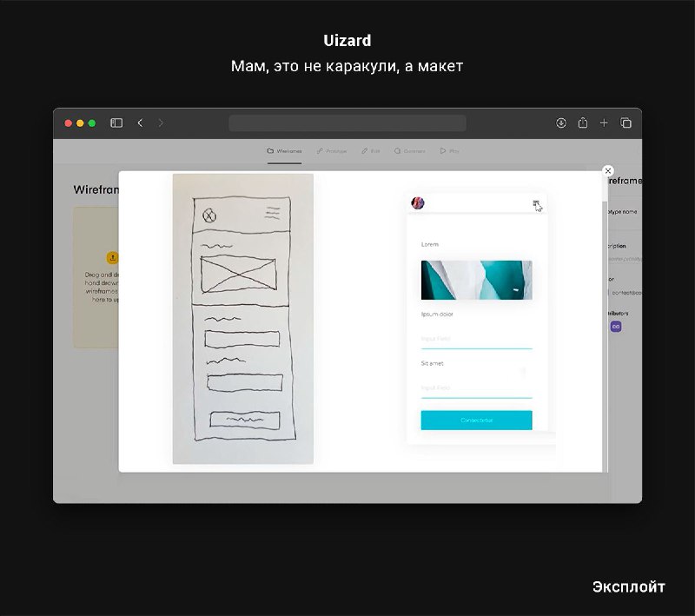Open the Prototype tab

[x=332, y=151]
